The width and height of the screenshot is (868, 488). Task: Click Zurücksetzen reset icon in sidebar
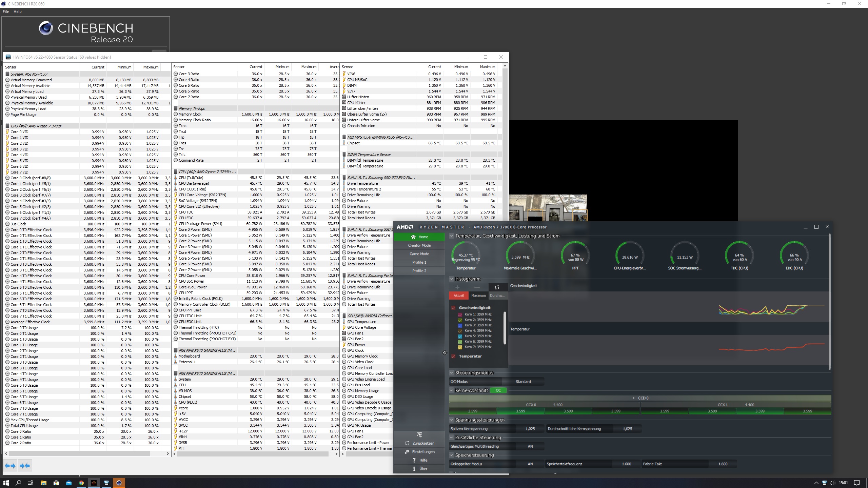pyautogui.click(x=407, y=443)
